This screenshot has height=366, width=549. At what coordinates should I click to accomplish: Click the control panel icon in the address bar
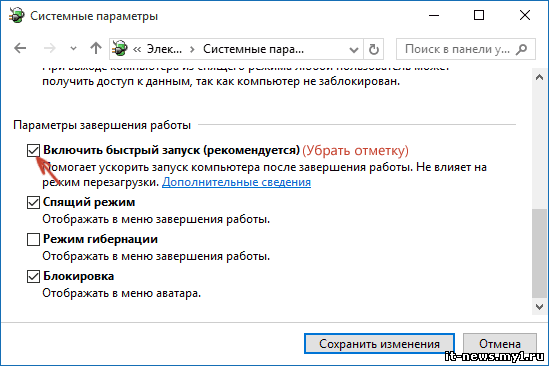(120, 48)
